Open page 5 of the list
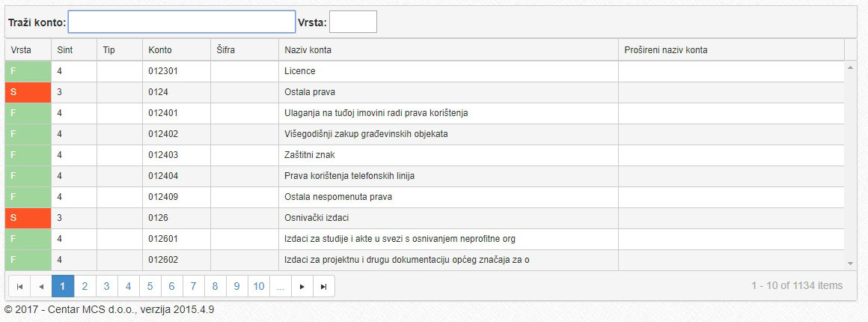 (150, 287)
